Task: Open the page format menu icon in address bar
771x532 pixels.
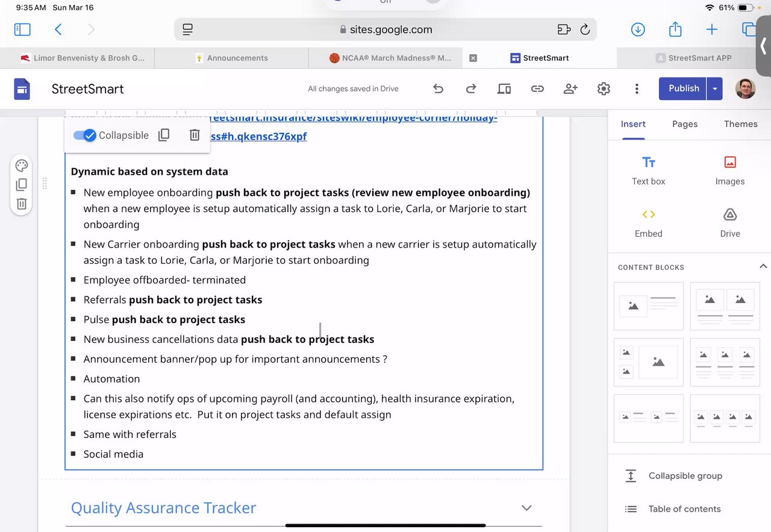Action: [187, 29]
